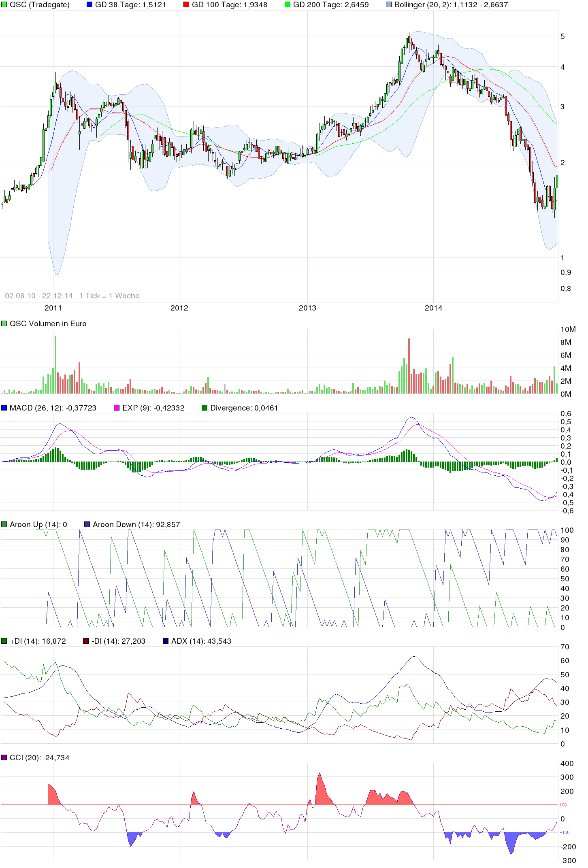Click the date range '02.08.10 - 22.12.14'

tap(39, 296)
